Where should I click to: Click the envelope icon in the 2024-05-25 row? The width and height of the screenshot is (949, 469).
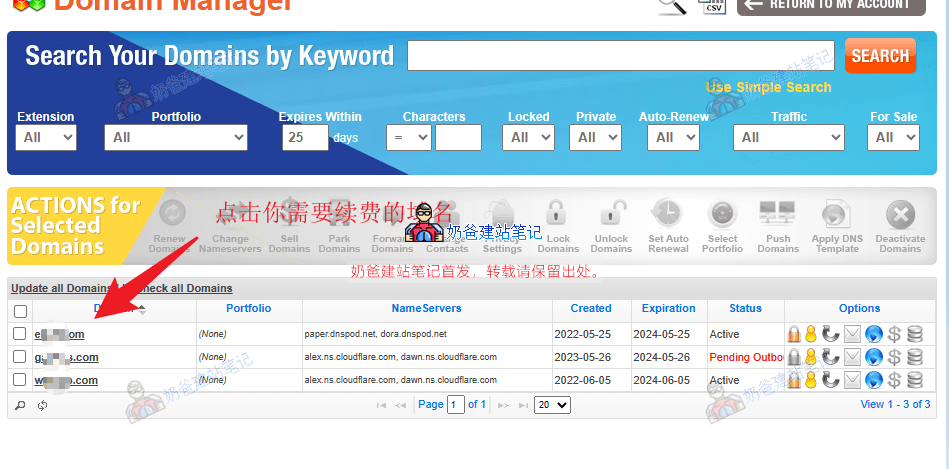(x=852, y=334)
